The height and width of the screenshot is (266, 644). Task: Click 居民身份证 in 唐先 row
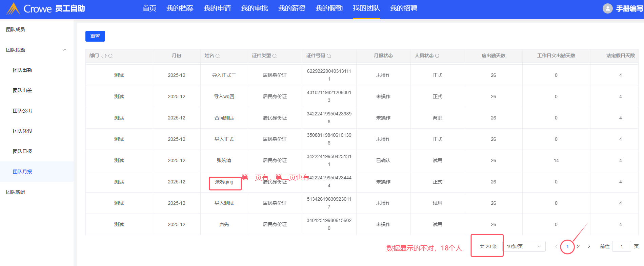point(275,224)
